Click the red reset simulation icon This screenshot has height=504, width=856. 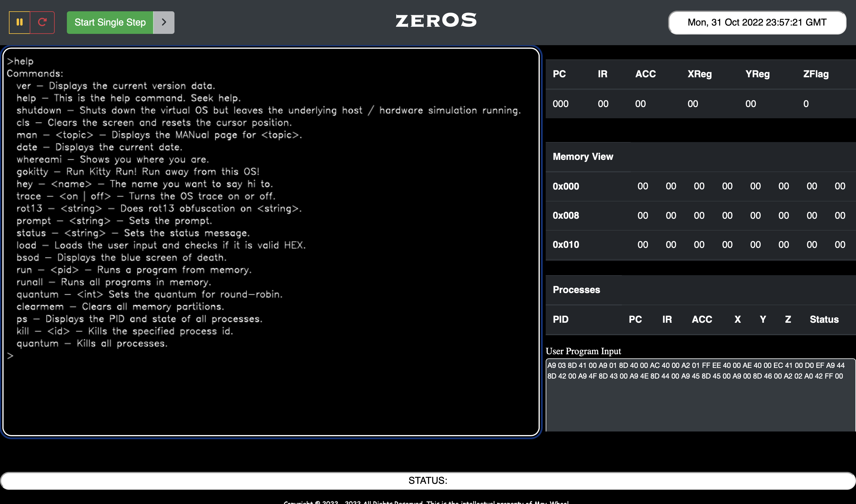[x=43, y=22]
